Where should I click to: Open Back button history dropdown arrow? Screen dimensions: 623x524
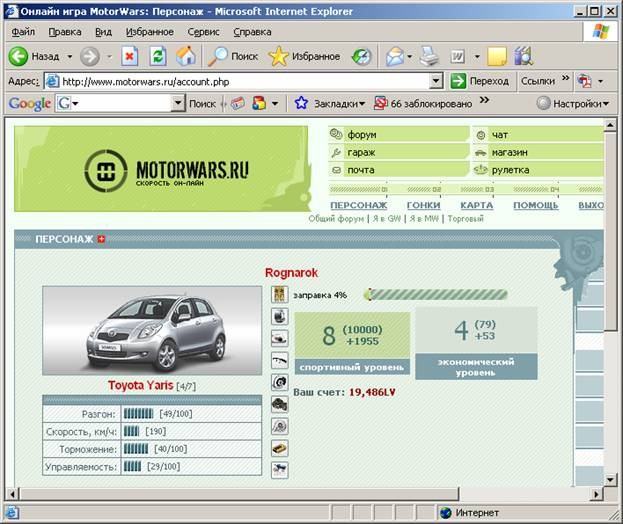pos(70,57)
